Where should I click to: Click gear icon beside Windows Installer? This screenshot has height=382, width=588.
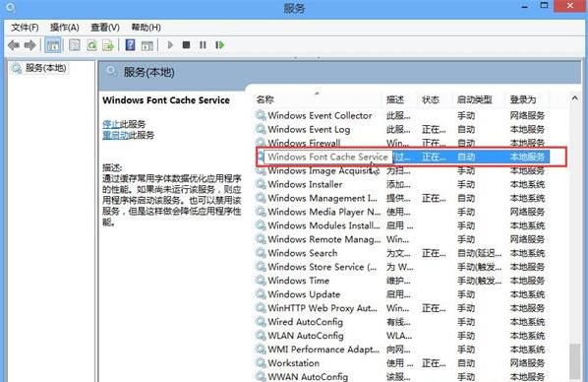(x=261, y=184)
